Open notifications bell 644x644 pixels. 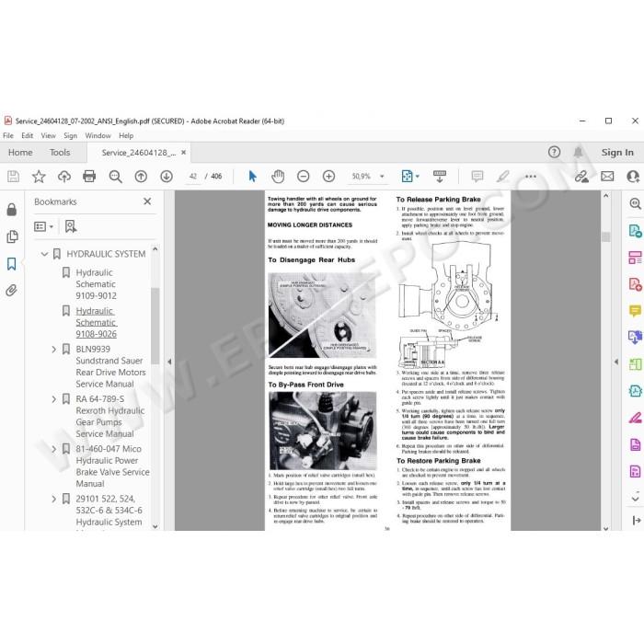pyautogui.click(x=579, y=153)
